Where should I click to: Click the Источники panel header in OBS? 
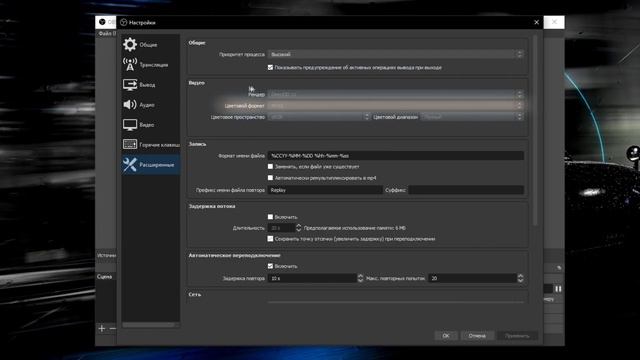(106, 255)
